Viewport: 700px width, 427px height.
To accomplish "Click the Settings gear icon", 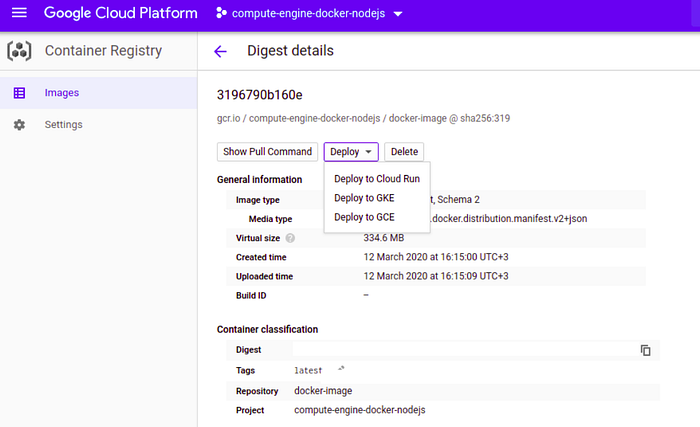I will [19, 125].
